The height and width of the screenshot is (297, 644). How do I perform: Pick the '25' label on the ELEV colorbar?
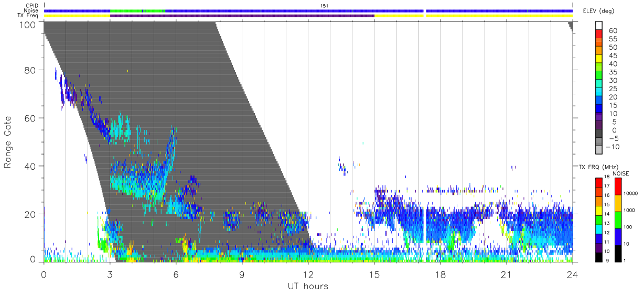[613, 89]
